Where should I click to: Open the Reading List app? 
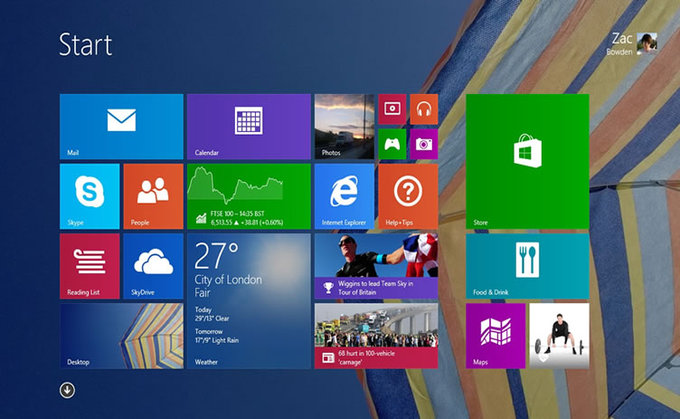click(x=89, y=266)
